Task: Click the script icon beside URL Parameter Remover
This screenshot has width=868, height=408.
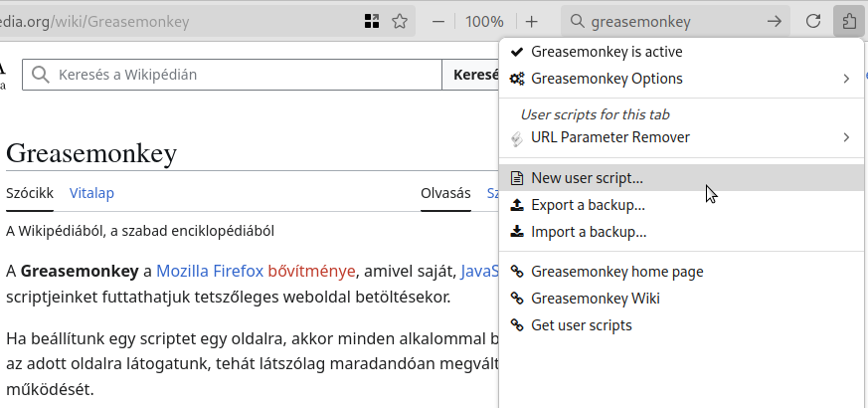Action: click(517, 137)
